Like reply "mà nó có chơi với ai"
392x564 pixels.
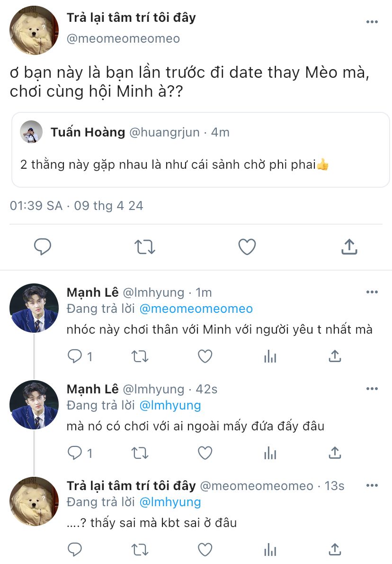205,453
